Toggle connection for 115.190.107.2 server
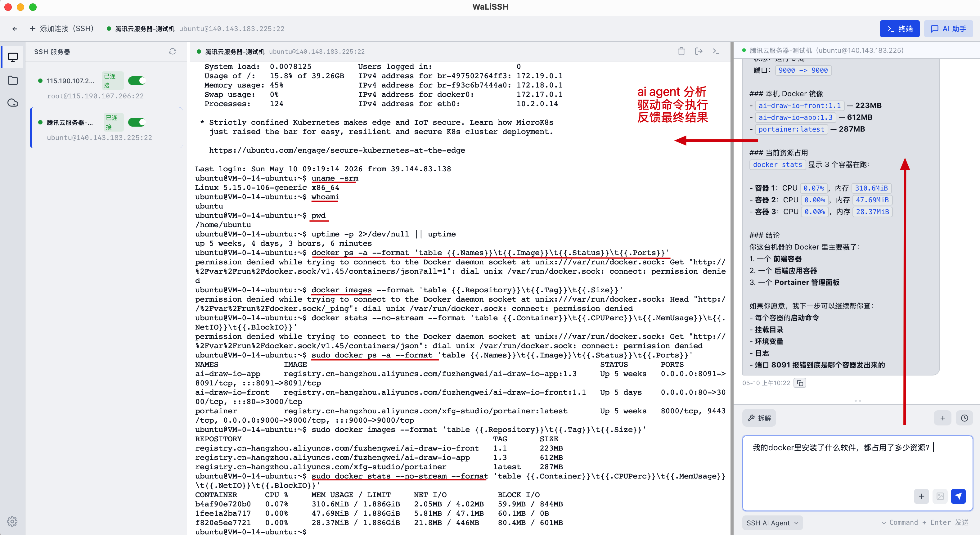The height and width of the screenshot is (535, 980). click(x=136, y=81)
